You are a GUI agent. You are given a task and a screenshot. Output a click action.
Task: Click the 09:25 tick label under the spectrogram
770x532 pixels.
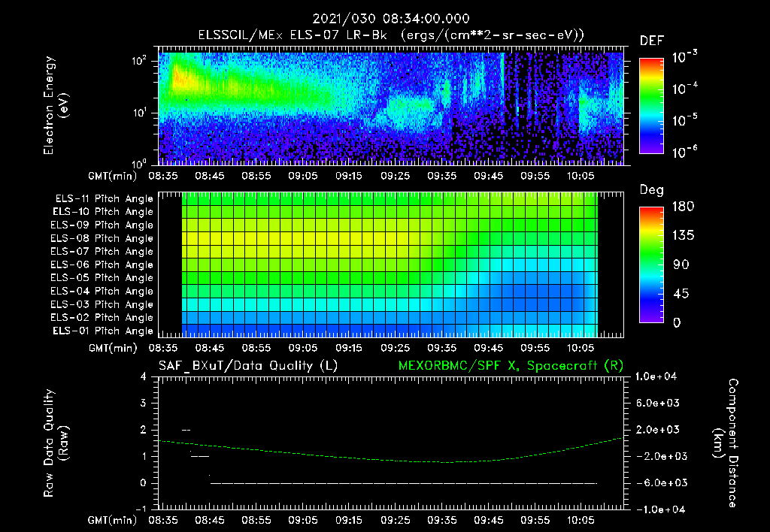tap(395, 176)
